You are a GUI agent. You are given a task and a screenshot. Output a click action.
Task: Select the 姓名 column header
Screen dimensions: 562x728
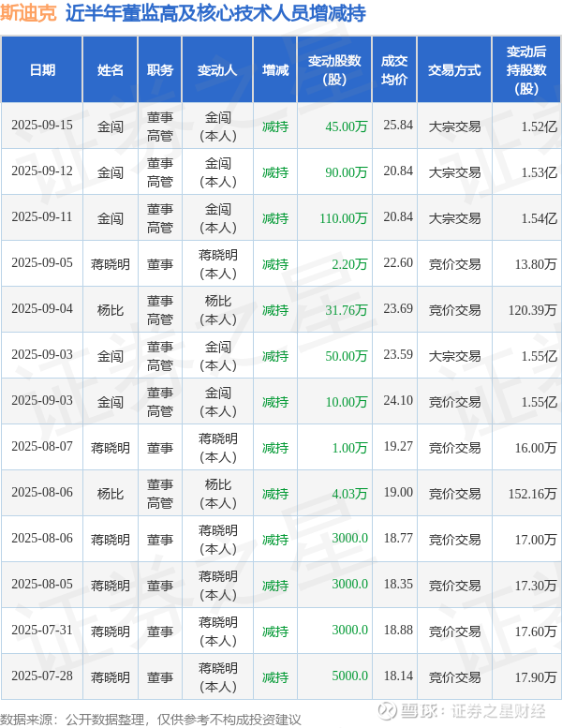[110, 70]
